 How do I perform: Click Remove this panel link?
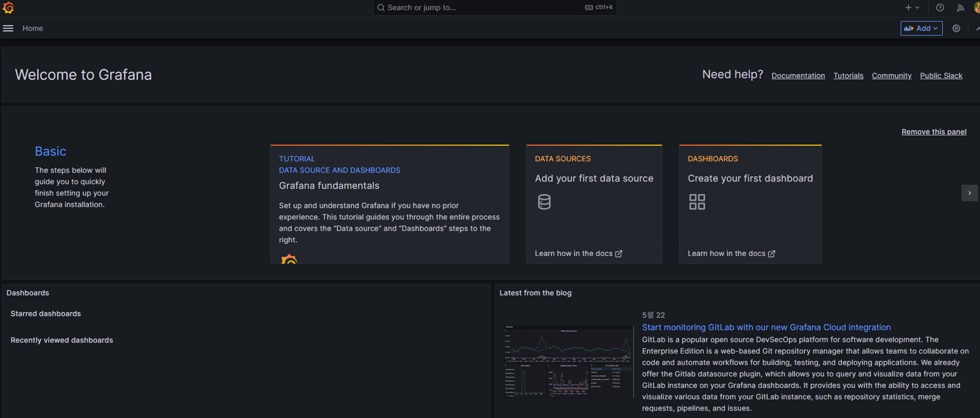tap(934, 132)
